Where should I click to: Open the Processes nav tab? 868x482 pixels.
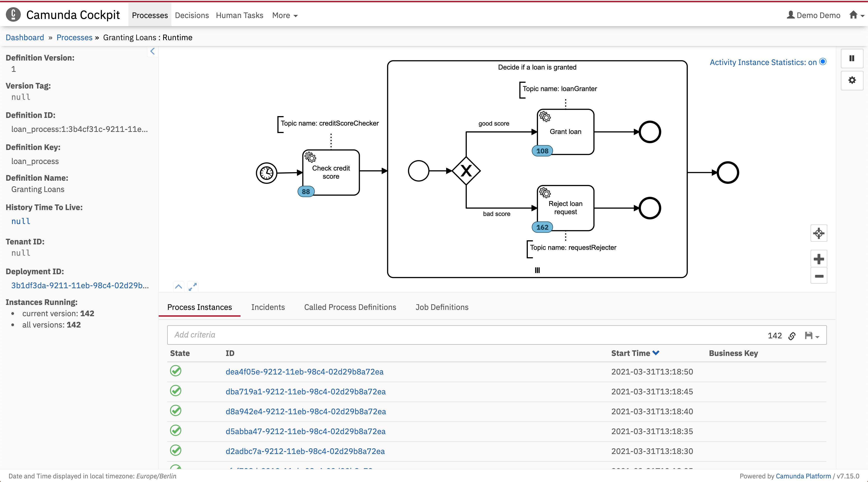pos(150,15)
